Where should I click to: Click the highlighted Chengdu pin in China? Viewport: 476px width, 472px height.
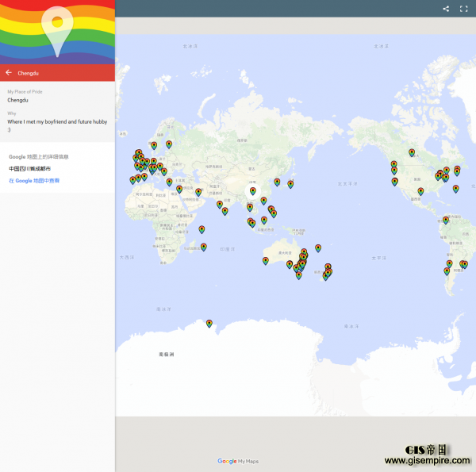[252, 190]
